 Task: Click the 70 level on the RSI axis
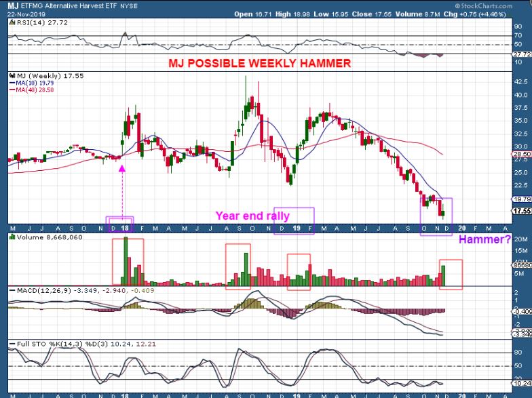coord(518,35)
